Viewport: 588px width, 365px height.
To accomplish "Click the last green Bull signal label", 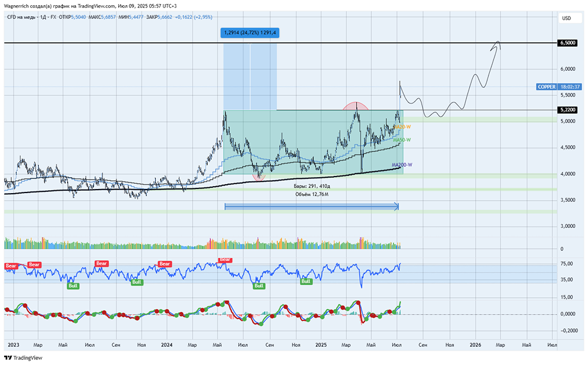I will tap(306, 281).
